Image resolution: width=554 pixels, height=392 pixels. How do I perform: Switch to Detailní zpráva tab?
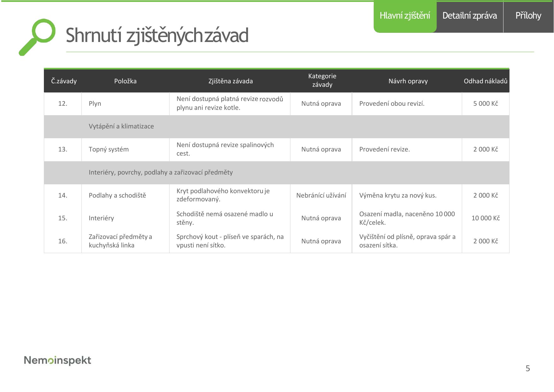[x=470, y=16]
